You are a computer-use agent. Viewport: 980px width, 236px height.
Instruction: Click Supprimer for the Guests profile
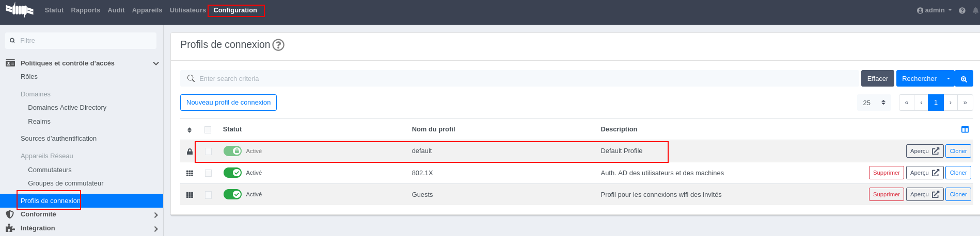pyautogui.click(x=887, y=194)
